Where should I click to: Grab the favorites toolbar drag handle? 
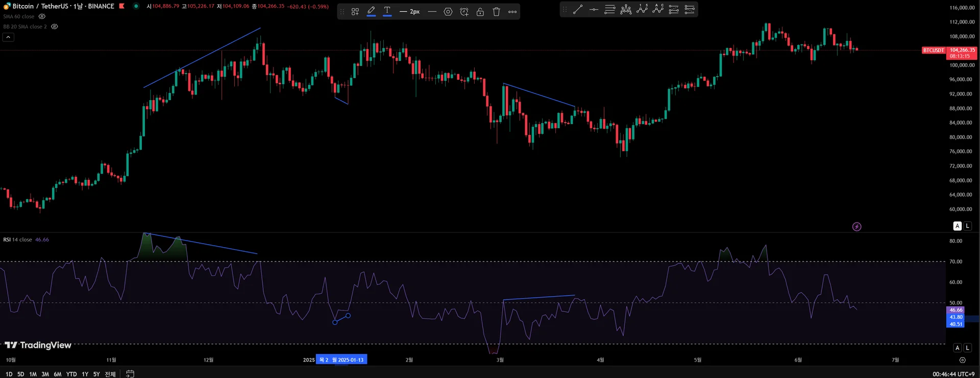point(565,9)
